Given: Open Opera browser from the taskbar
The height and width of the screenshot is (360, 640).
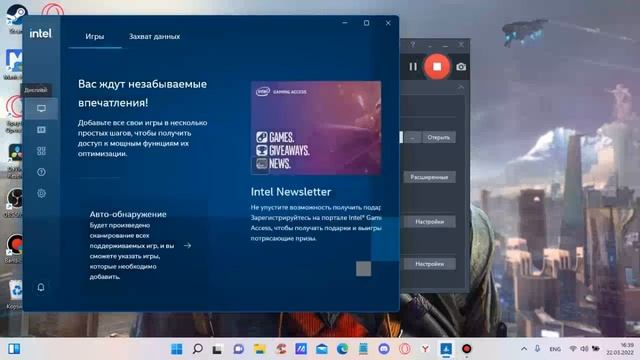Looking at the screenshot, I should pos(404,349).
